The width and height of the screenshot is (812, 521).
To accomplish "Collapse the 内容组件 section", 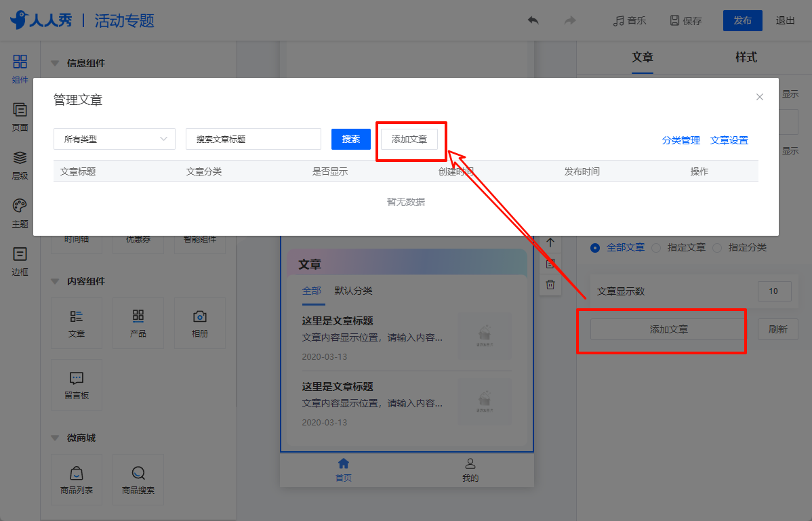I will [55, 281].
